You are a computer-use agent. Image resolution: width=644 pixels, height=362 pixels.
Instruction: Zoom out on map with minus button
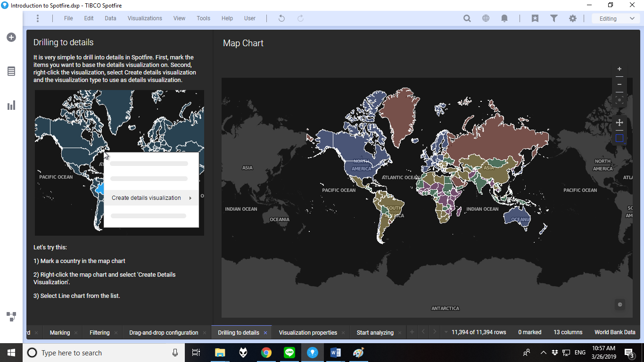tap(619, 84)
